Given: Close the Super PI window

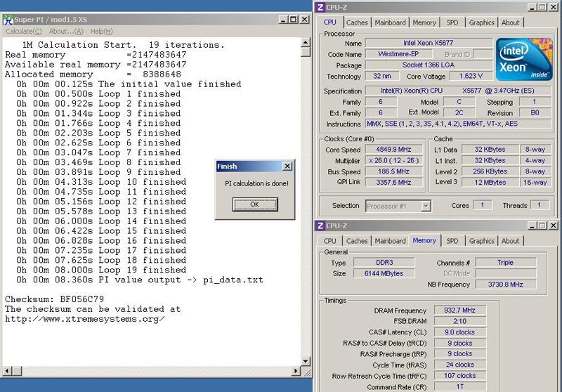Looking at the screenshot, I should coord(304,20).
